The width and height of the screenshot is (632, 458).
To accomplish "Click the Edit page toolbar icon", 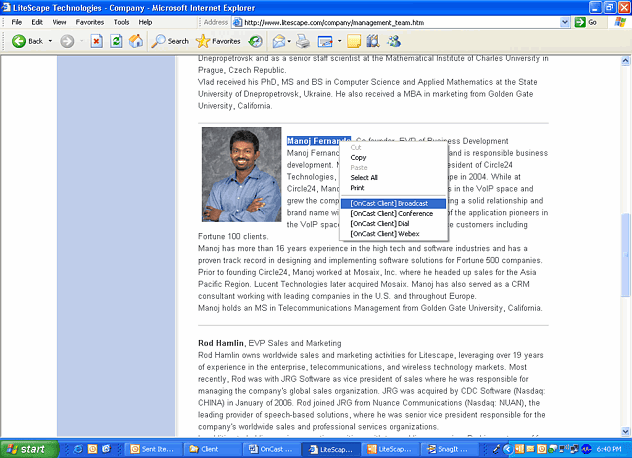I will (x=325, y=41).
